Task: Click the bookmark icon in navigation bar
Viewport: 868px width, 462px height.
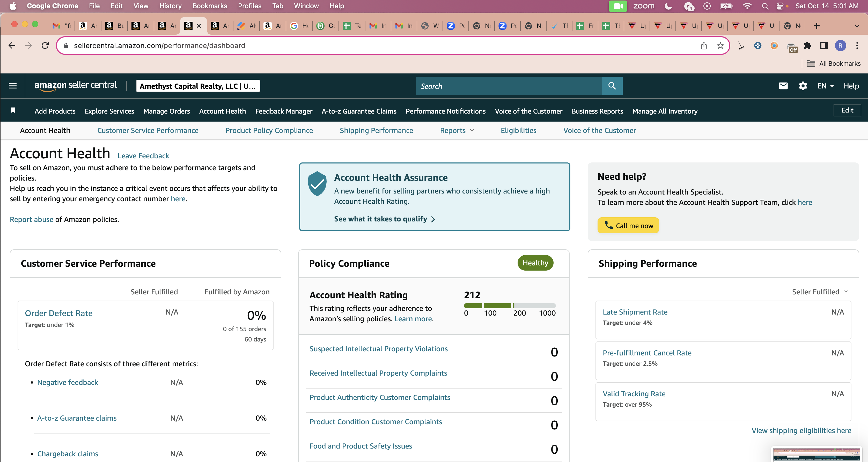Action: (13, 110)
